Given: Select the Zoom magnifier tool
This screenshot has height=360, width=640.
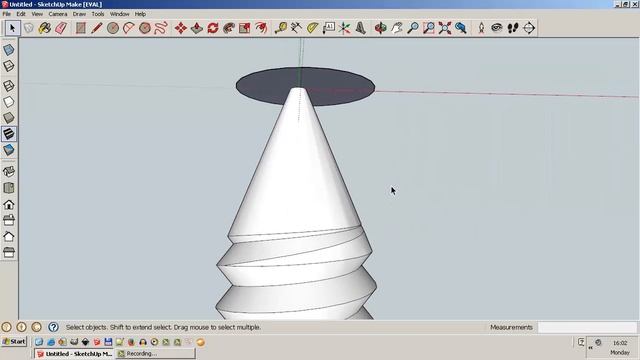Looking at the screenshot, I should click(413, 28).
